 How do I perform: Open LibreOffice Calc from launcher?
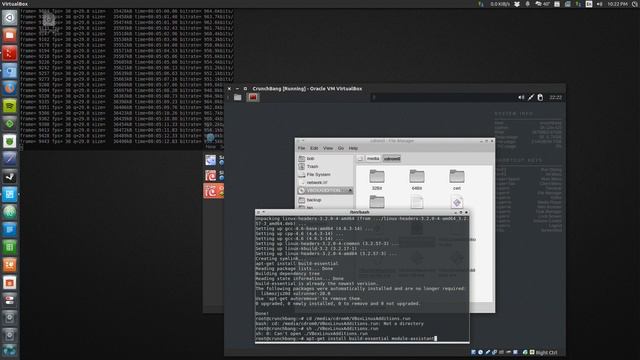tap(9, 247)
